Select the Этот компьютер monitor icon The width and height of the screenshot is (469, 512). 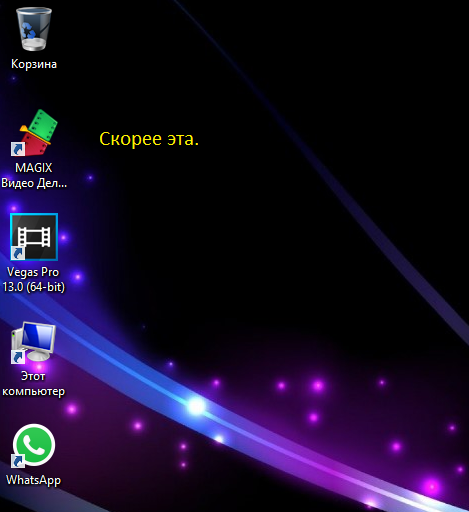33,342
